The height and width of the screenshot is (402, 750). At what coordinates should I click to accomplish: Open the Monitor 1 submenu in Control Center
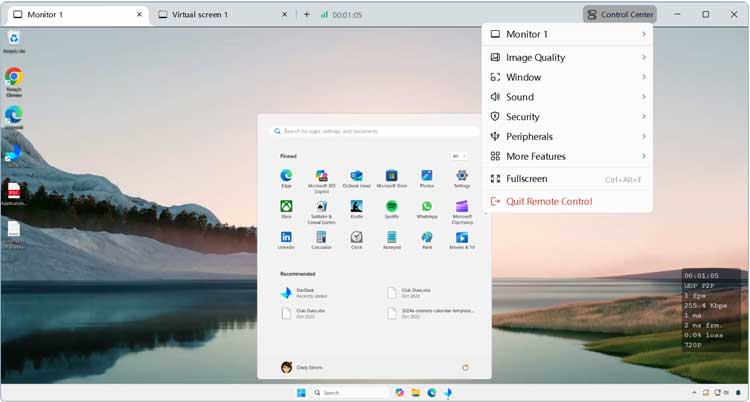click(567, 34)
